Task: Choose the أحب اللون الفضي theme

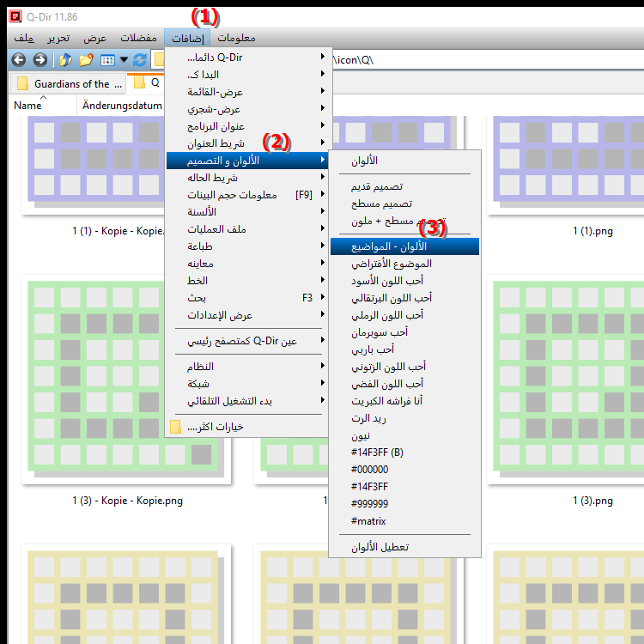Action: pyautogui.click(x=404, y=384)
